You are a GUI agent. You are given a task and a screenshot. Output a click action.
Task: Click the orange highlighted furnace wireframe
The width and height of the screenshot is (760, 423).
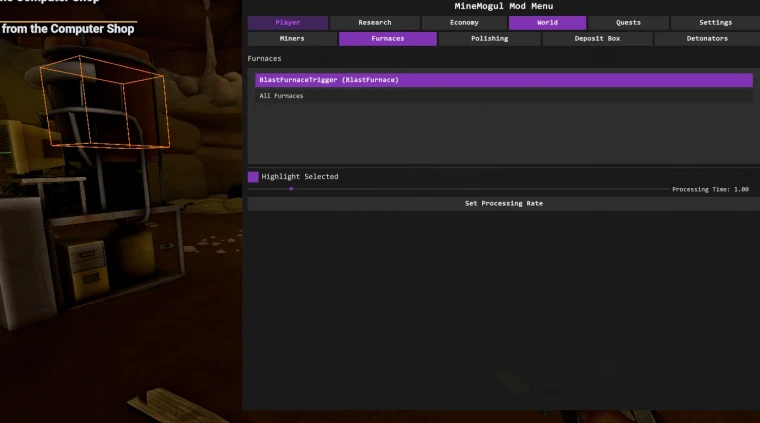105,102
